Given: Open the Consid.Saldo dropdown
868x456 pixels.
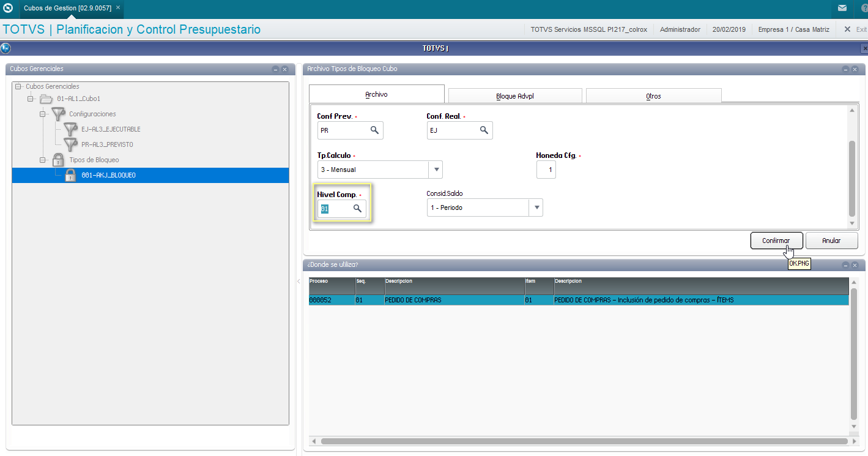Looking at the screenshot, I should coord(536,207).
